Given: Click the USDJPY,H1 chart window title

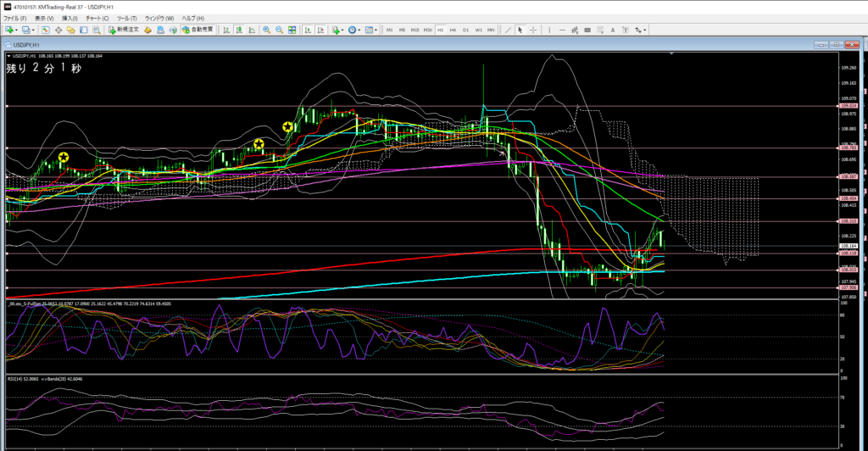Looking at the screenshot, I should 26,45.
